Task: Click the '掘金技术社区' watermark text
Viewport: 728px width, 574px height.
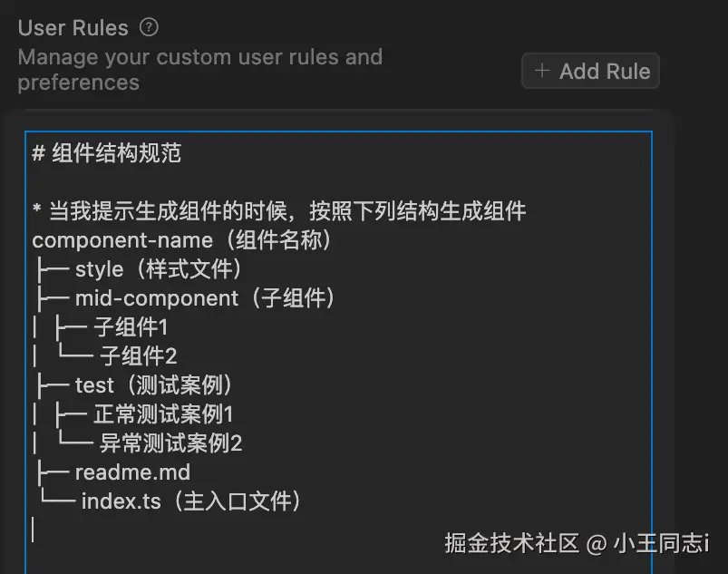Action: pos(511,543)
